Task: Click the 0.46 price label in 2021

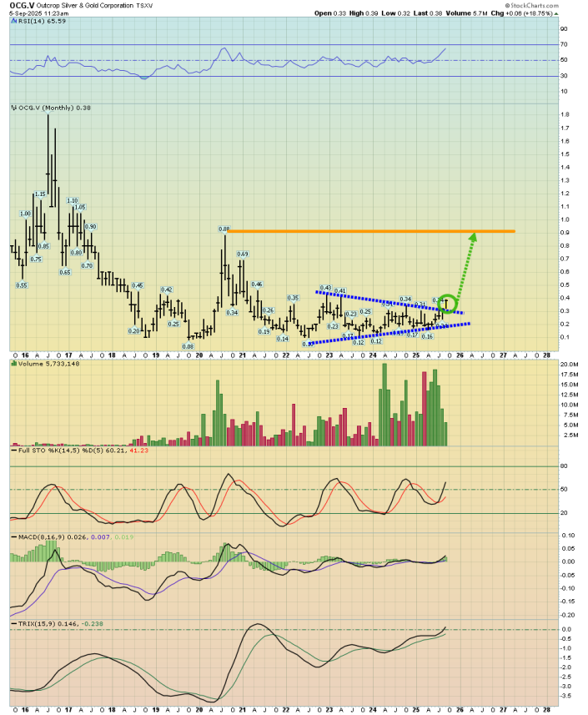Action: pyautogui.click(x=257, y=284)
